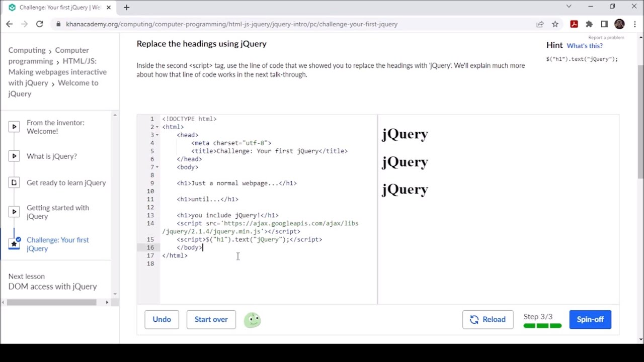Image resolution: width=644 pixels, height=362 pixels.
Task: Collapse the html tag fold arrow on line 2
Action: point(157,127)
